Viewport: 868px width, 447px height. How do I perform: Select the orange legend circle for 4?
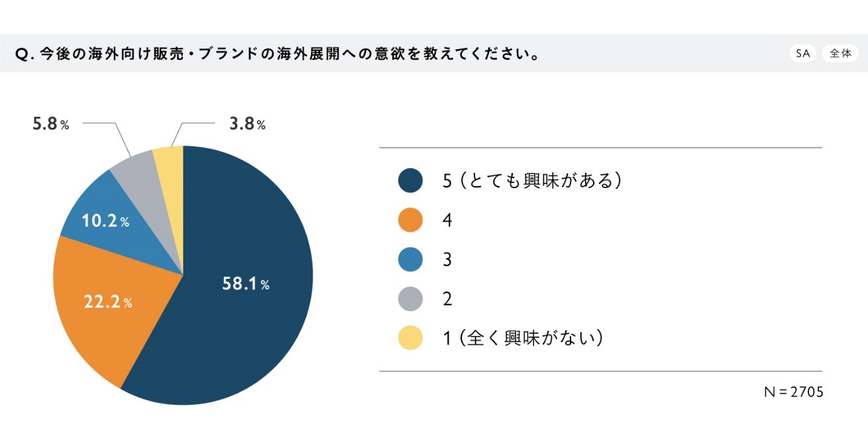(x=411, y=220)
